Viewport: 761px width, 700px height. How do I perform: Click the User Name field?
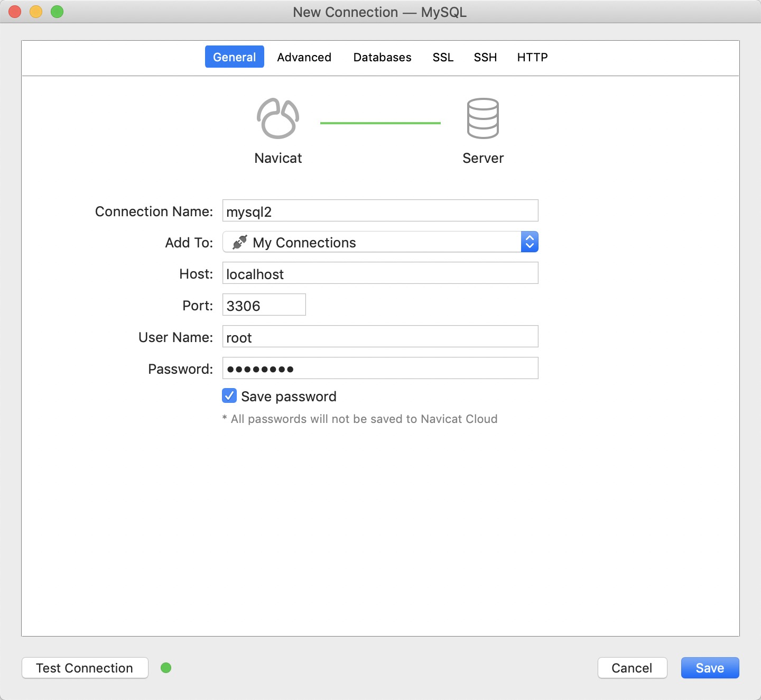click(x=380, y=336)
